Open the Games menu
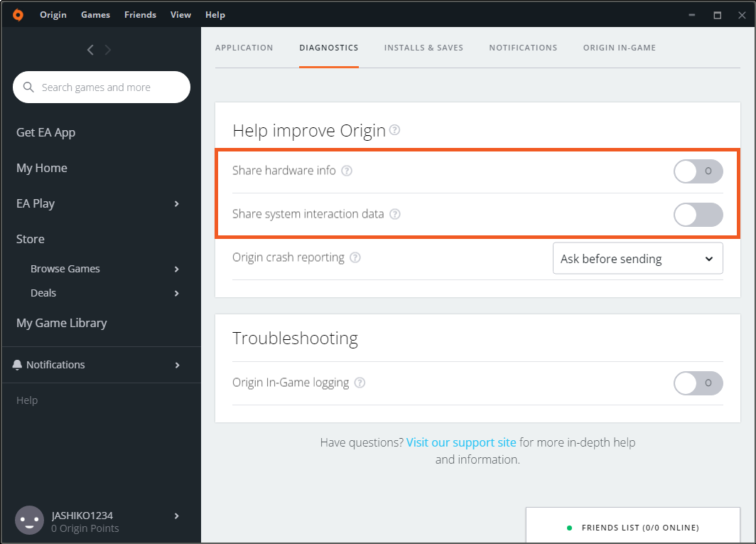756x544 pixels. pos(95,15)
